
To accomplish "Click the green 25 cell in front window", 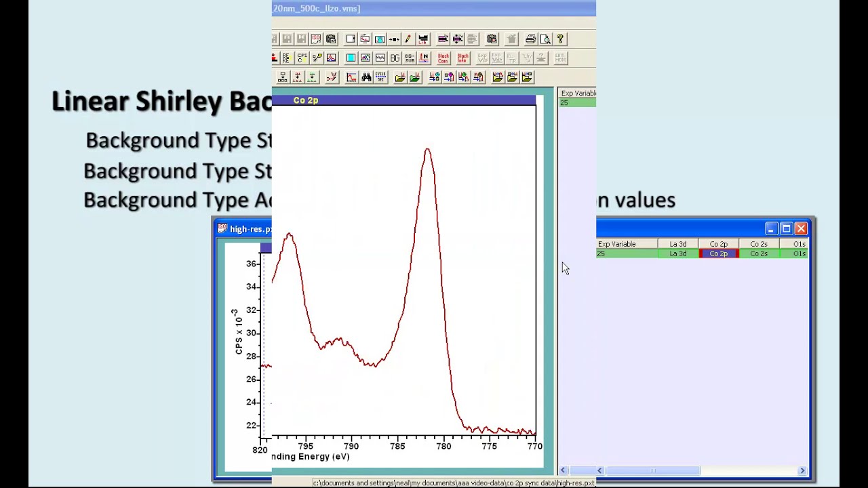I will pyautogui.click(x=578, y=102).
